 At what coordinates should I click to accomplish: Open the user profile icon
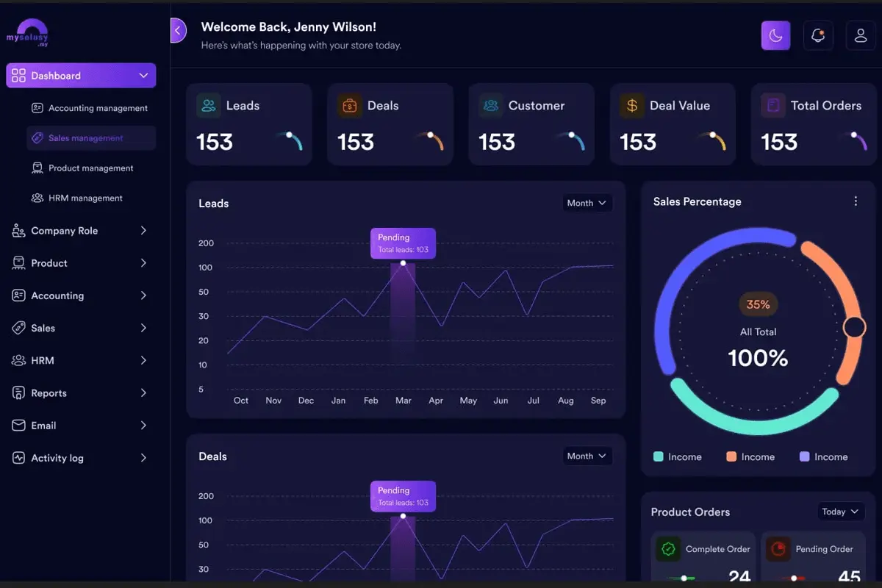pos(861,35)
